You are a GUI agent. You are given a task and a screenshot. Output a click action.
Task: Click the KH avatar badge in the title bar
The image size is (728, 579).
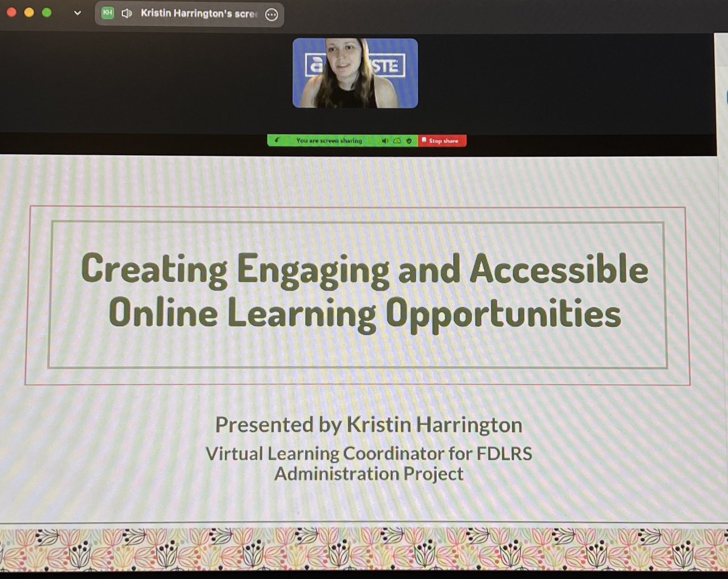point(109,13)
